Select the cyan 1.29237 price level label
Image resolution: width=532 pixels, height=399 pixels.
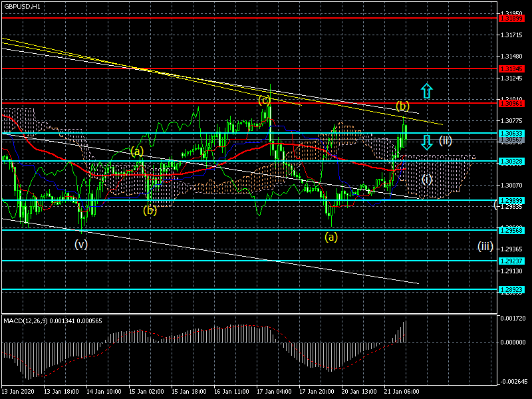tap(512, 261)
